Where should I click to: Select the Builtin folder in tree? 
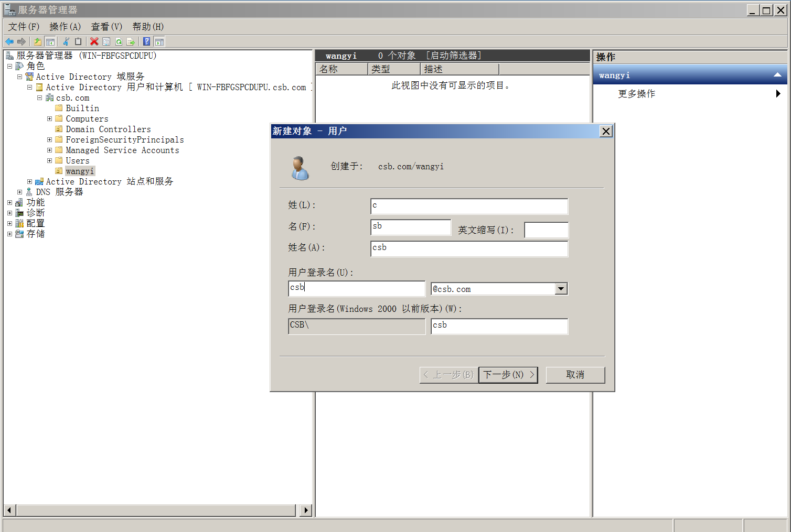click(x=82, y=108)
